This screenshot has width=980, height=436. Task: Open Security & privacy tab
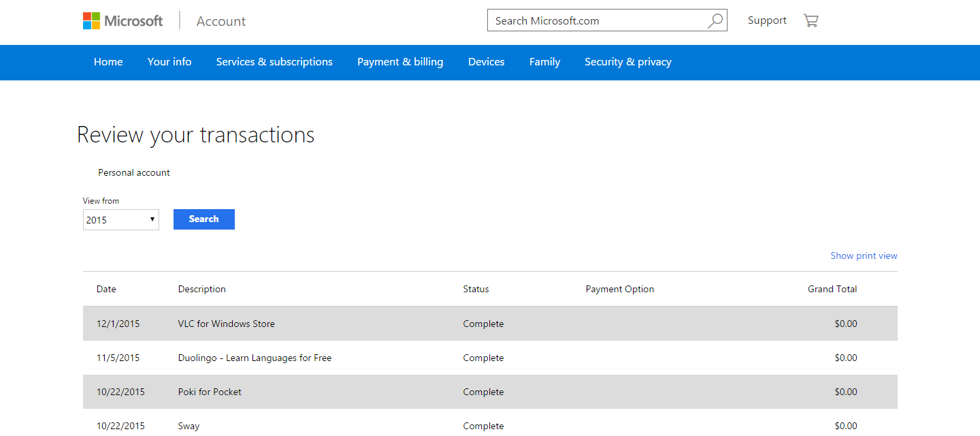point(628,62)
